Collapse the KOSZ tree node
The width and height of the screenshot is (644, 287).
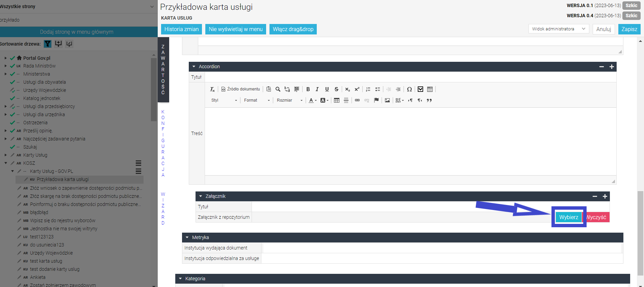click(x=6, y=163)
